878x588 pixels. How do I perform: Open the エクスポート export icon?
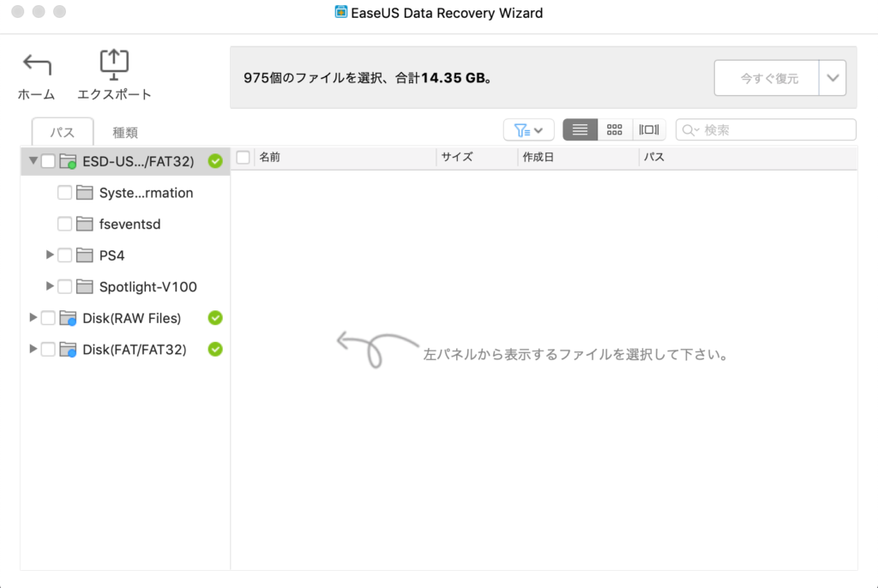(x=114, y=63)
